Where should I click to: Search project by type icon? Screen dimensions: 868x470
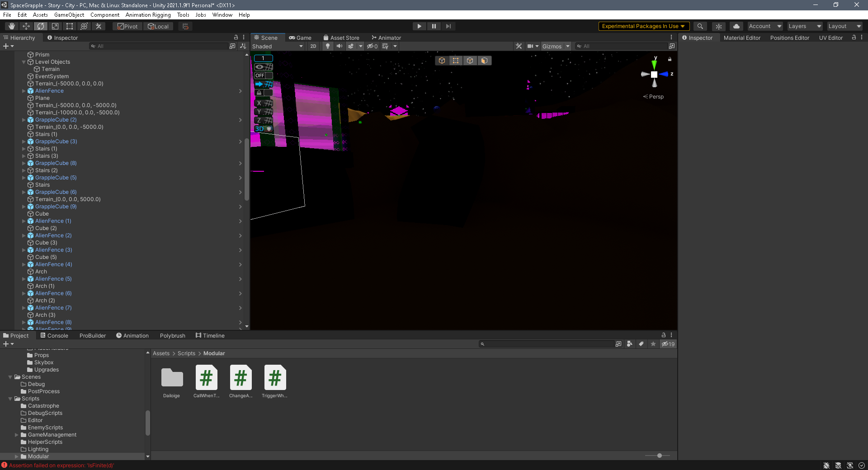(629, 344)
